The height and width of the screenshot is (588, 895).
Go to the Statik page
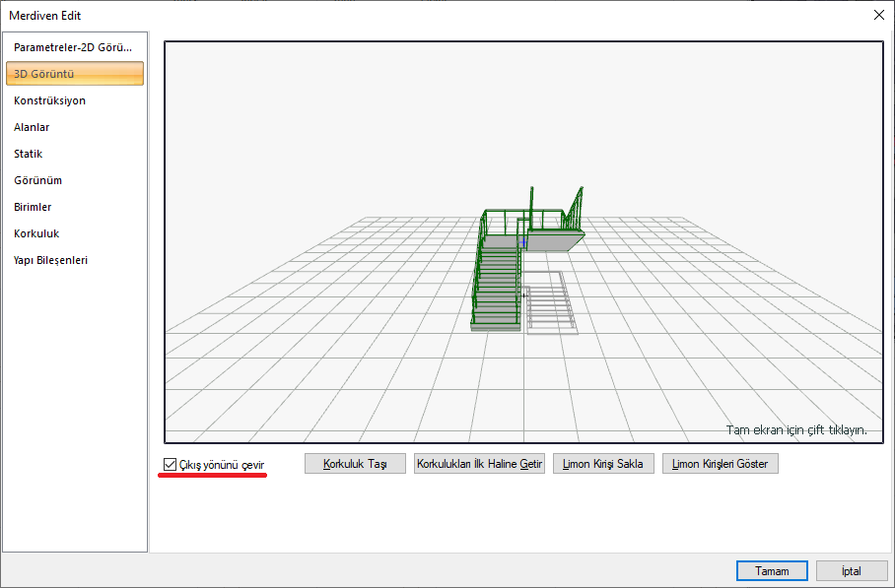74,154
